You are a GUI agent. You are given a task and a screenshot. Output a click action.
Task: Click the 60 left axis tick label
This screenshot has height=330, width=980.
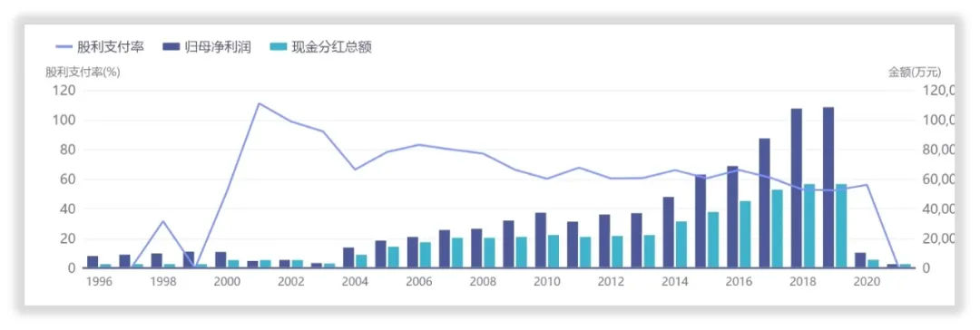(x=68, y=180)
